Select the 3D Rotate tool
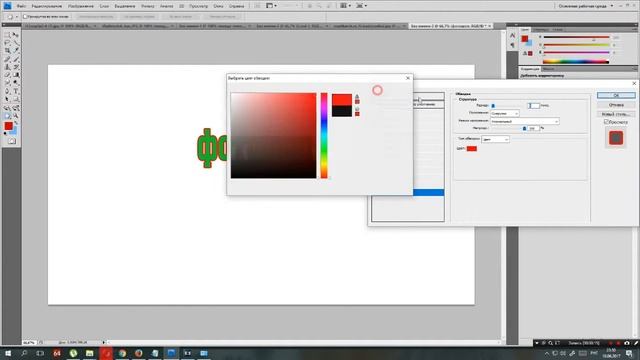 point(7,108)
